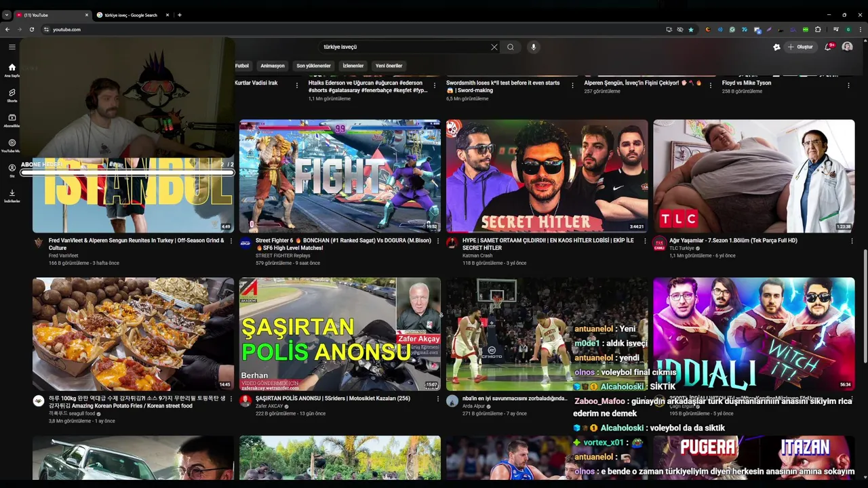Viewport: 868px width, 488px height.
Task: Open the YouTube hamburger guide menu
Action: tap(12, 47)
